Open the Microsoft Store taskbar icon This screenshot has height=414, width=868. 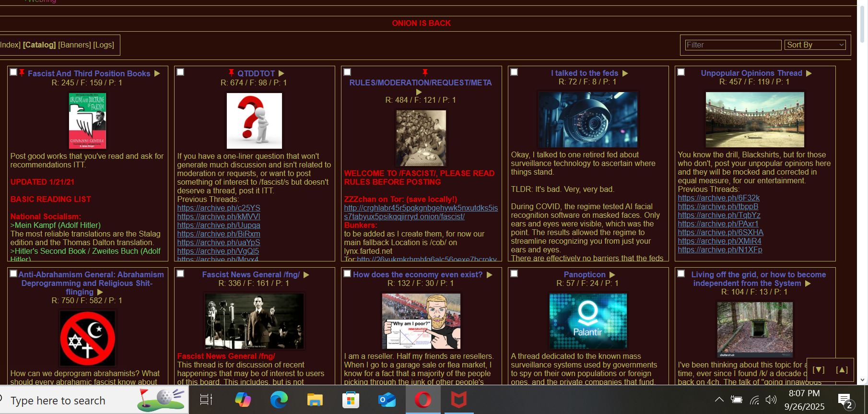351,400
